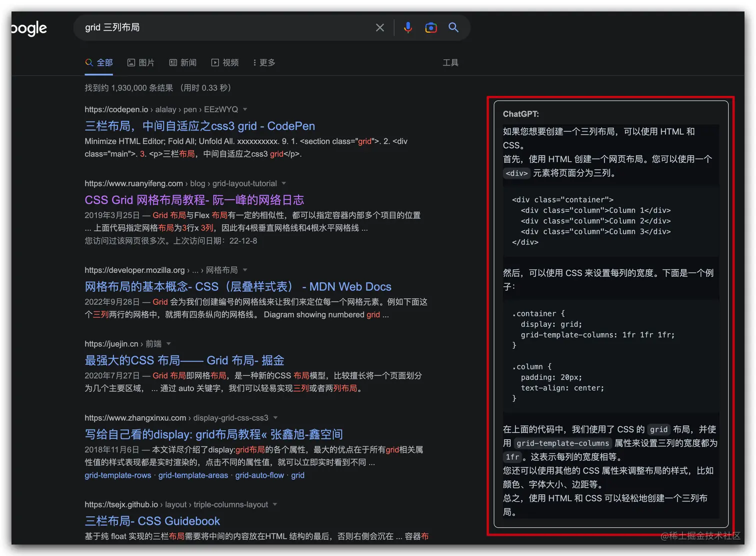Click the last visited note '上次访问日期: 22-12-8'
Image resolution: width=756 pixels, height=556 pixels.
[215, 241]
